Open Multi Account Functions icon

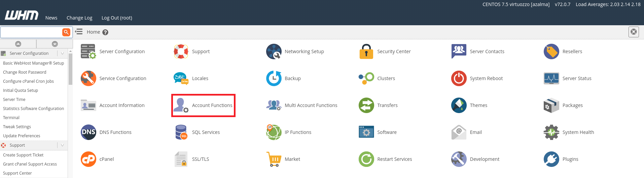pos(274,105)
